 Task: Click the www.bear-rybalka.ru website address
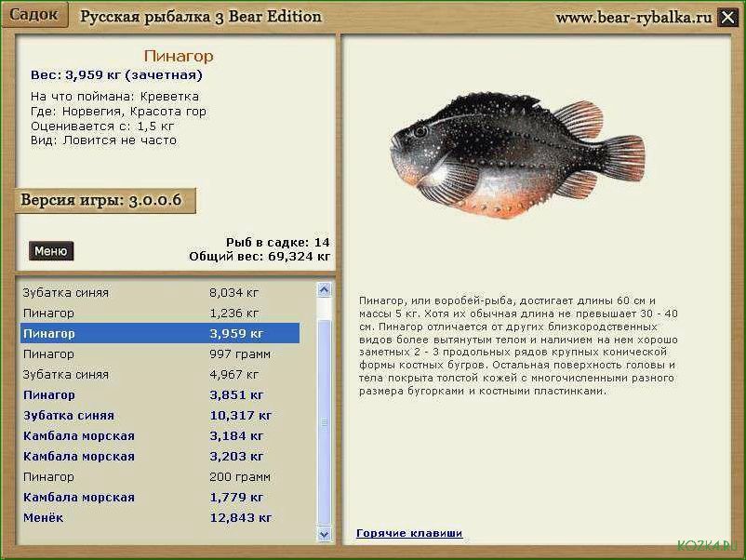click(633, 18)
